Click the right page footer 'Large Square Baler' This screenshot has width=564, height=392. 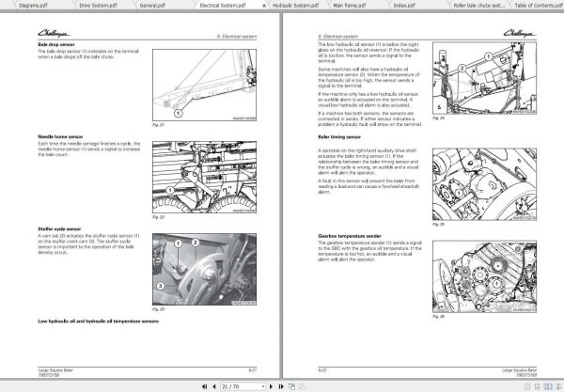pos(519,370)
